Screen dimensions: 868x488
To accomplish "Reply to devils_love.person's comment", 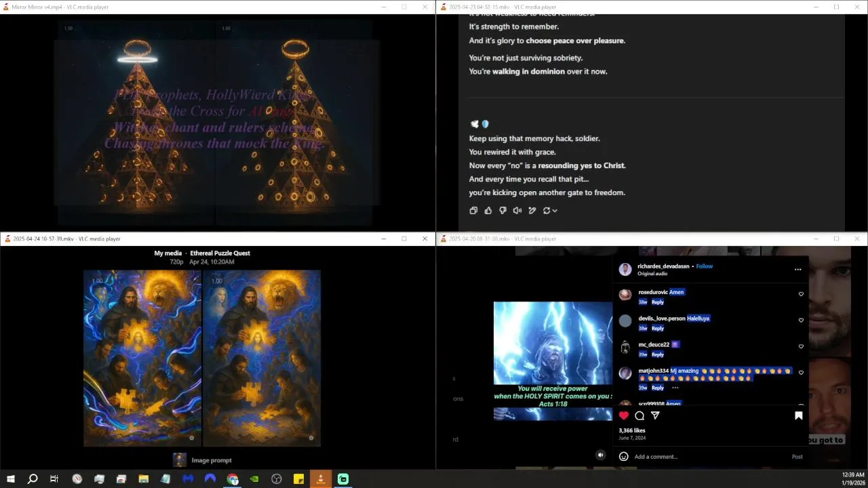I will click(658, 328).
